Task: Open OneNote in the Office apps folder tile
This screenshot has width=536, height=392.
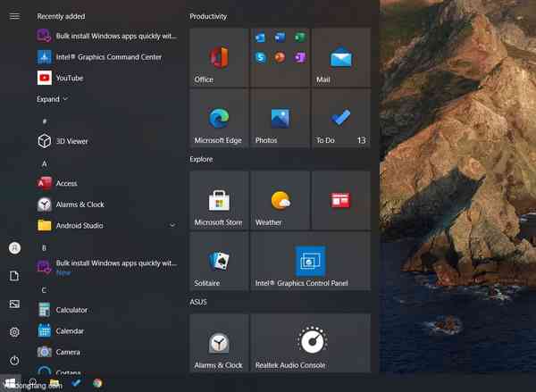Action: [300, 57]
